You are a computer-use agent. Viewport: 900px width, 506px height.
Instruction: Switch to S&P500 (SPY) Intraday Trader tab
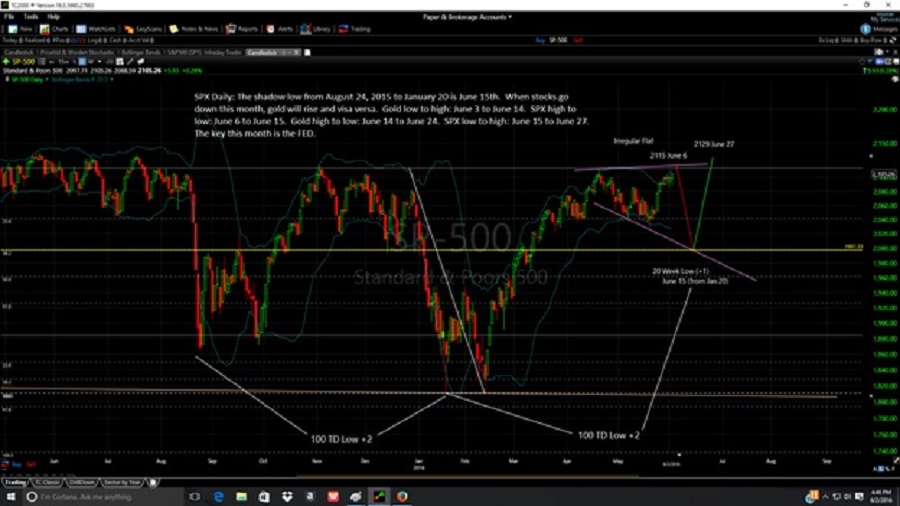204,52
